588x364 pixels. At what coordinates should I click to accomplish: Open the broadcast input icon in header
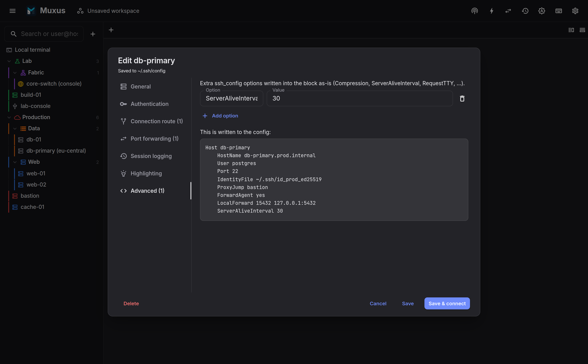pyautogui.click(x=475, y=11)
